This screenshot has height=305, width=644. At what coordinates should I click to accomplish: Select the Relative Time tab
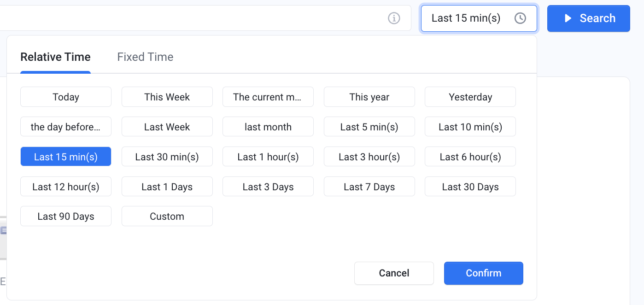(x=55, y=57)
